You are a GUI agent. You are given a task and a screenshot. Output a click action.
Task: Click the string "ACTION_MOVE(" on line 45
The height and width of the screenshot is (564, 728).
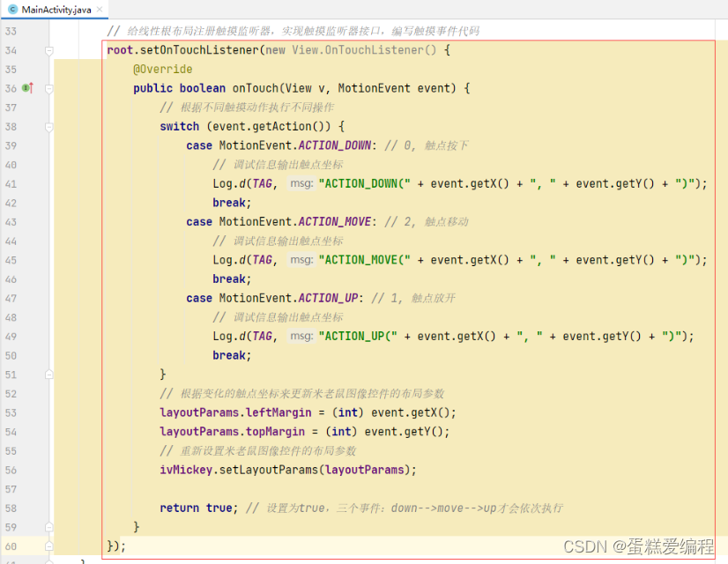click(365, 260)
